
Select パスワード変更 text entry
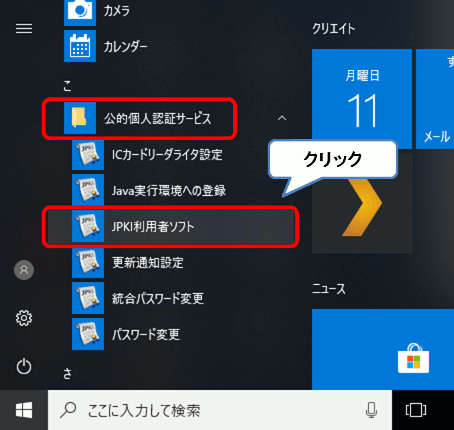pyautogui.click(x=146, y=334)
